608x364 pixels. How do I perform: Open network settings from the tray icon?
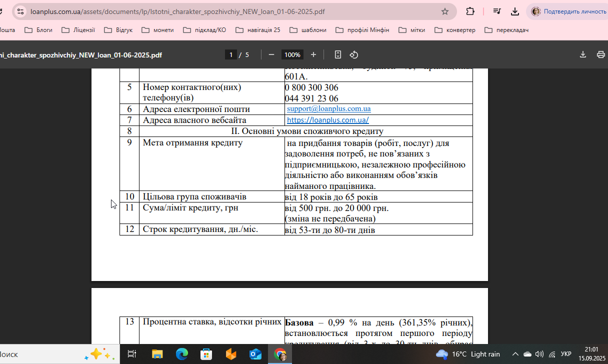point(552,354)
